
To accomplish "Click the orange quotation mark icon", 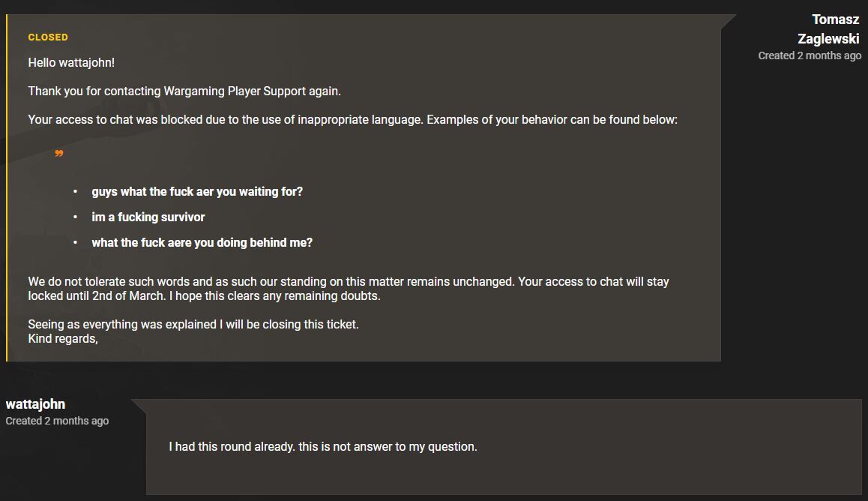I will 59,154.
